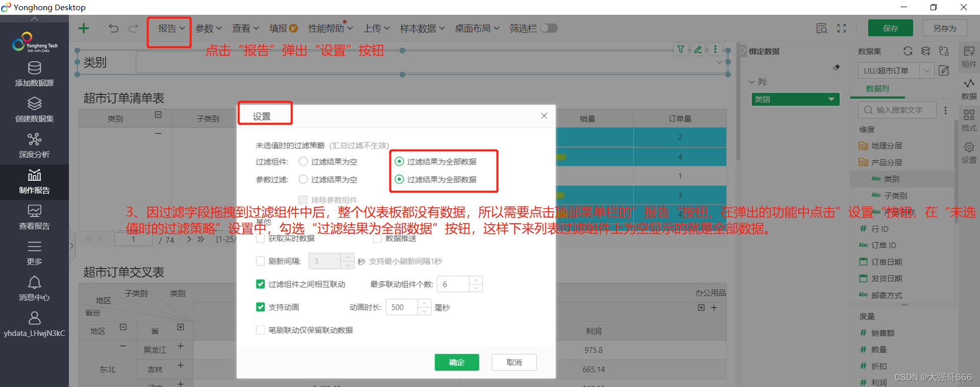This screenshot has height=387, width=980.
Task: Open View Report (查看报告) in sidebar
Action: [x=34, y=217]
